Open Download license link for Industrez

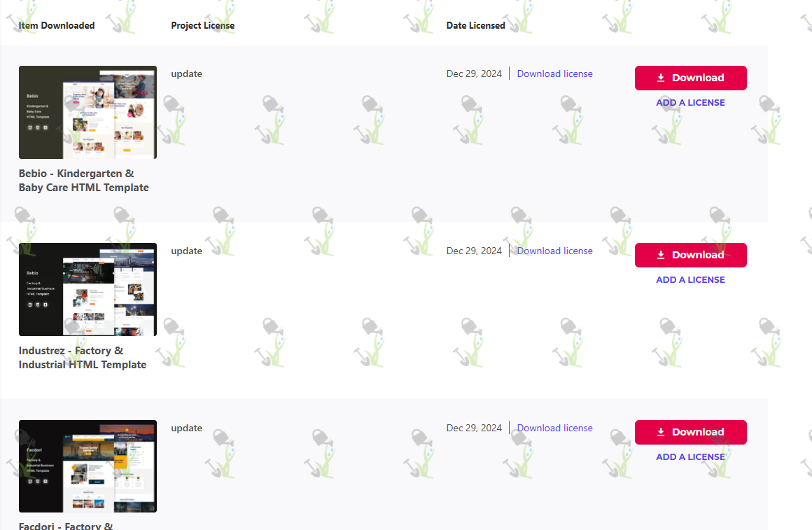coord(554,251)
